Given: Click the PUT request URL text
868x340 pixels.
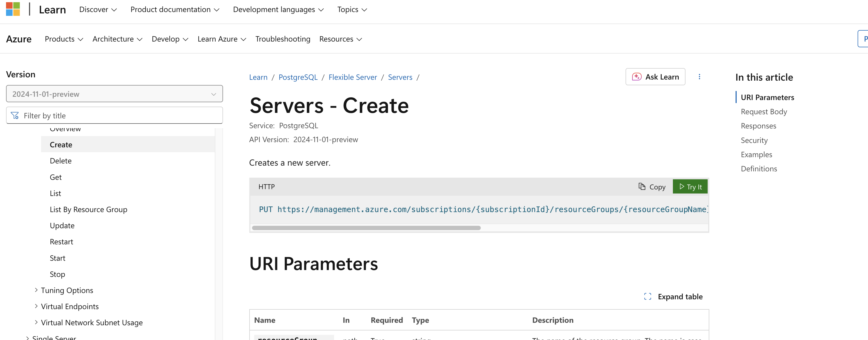Looking at the screenshot, I should [483, 209].
